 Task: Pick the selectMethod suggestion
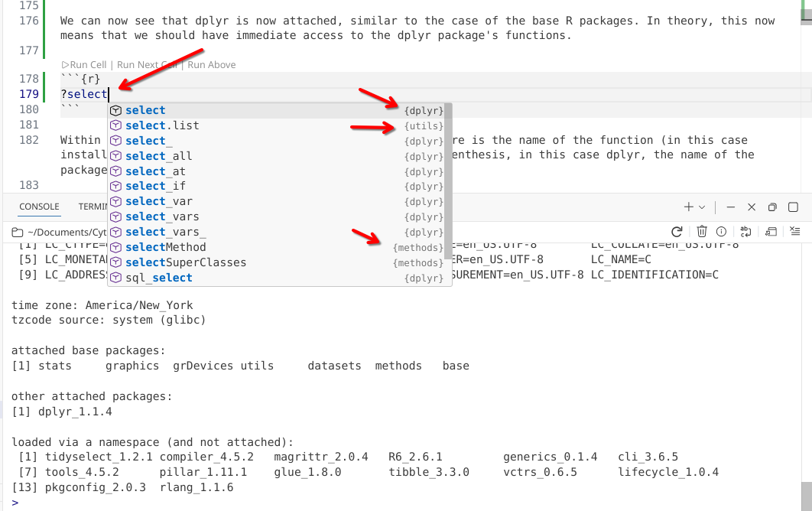coord(165,247)
